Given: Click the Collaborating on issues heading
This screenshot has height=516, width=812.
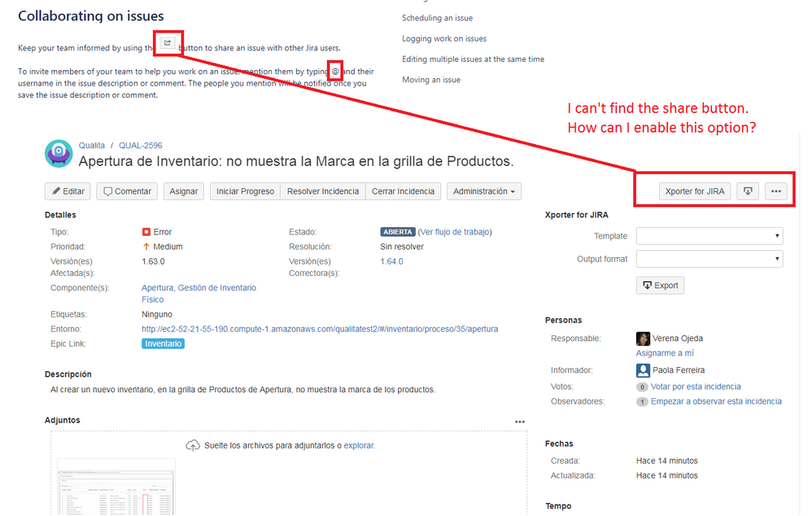Looking at the screenshot, I should click(90, 16).
